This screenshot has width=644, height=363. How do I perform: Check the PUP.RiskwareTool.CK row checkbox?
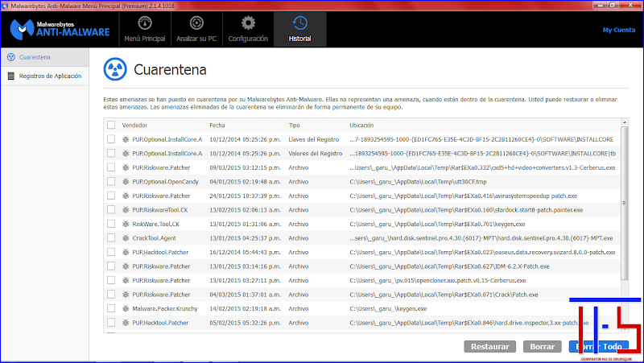coord(111,210)
